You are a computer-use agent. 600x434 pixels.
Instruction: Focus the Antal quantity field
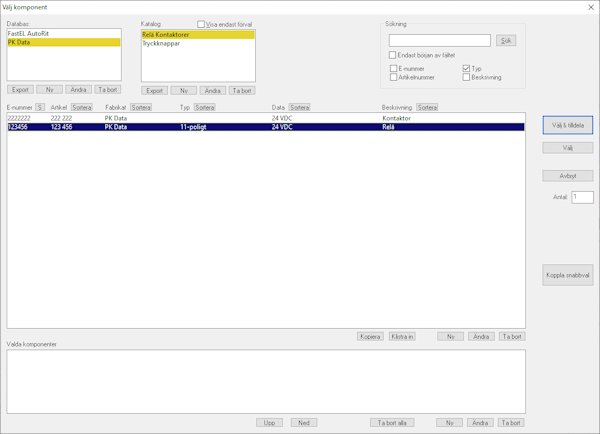coord(582,197)
